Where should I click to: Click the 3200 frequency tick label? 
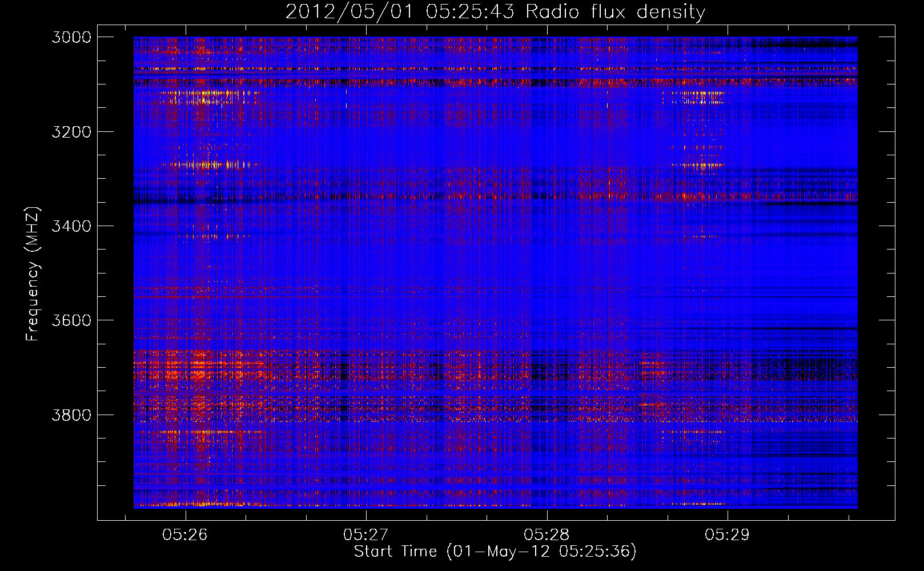coord(71,132)
